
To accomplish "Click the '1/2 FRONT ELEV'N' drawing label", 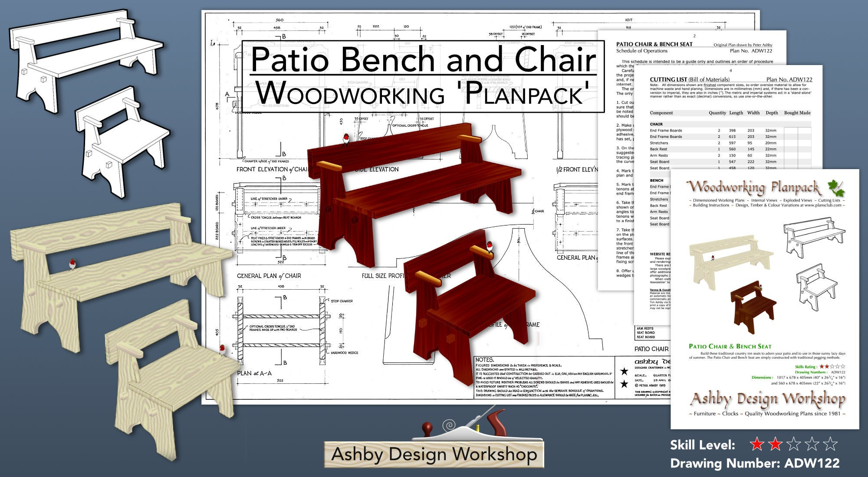I will pos(577,170).
